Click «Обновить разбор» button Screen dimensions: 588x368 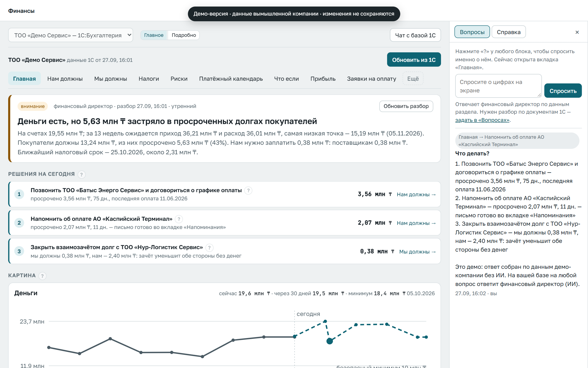406,106
